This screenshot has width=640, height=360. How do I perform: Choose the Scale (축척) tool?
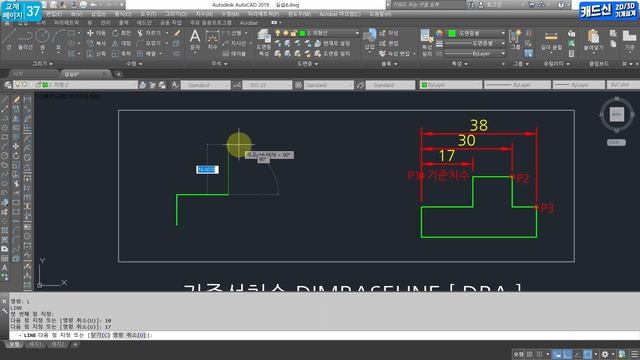121,53
